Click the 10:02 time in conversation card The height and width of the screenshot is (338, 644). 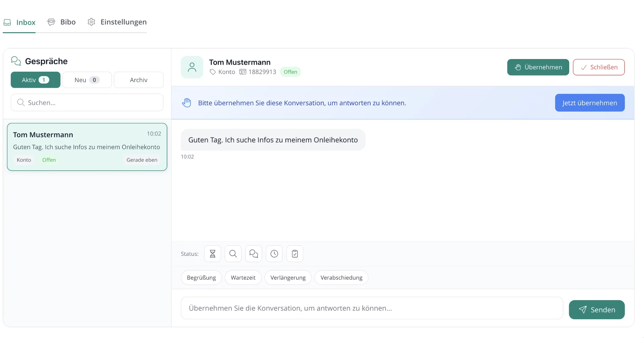[154, 134]
